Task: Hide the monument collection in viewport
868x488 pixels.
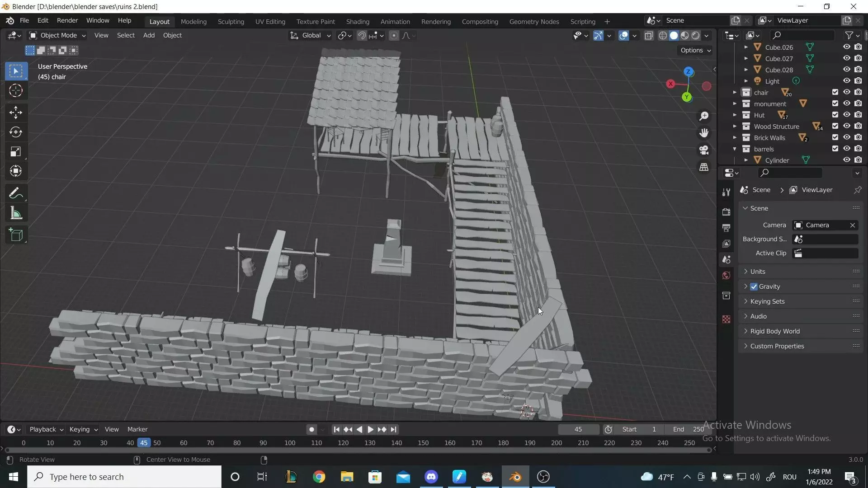Action: [846, 103]
